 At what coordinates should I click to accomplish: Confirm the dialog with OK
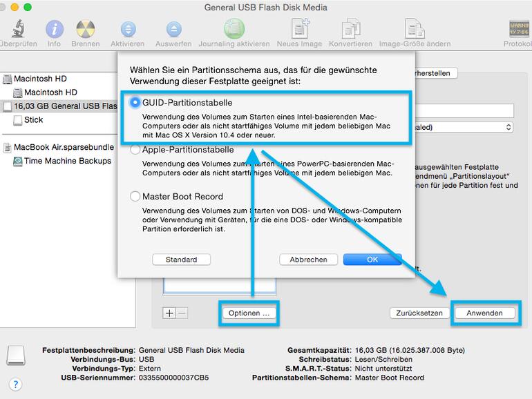372,260
